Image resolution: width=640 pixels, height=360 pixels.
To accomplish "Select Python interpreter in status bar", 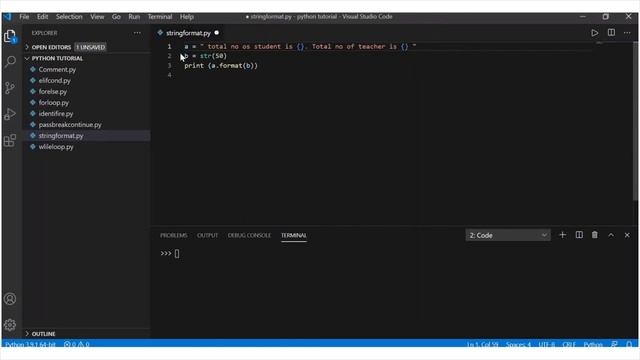I will [30, 344].
